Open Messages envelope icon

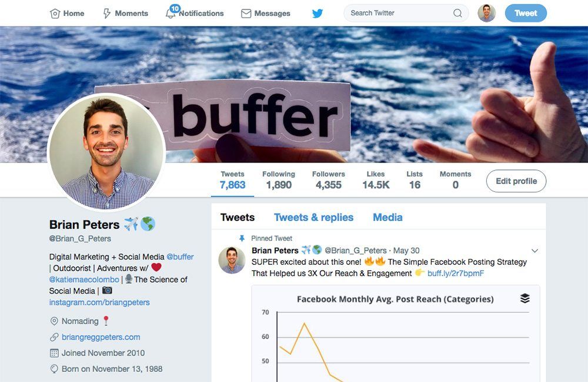246,14
